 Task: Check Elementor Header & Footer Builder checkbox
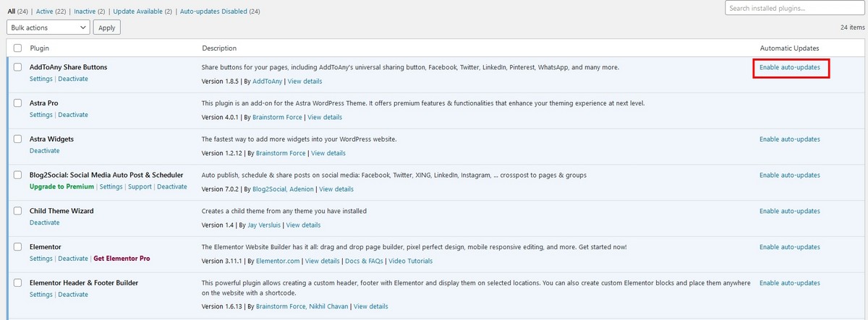[x=18, y=283]
